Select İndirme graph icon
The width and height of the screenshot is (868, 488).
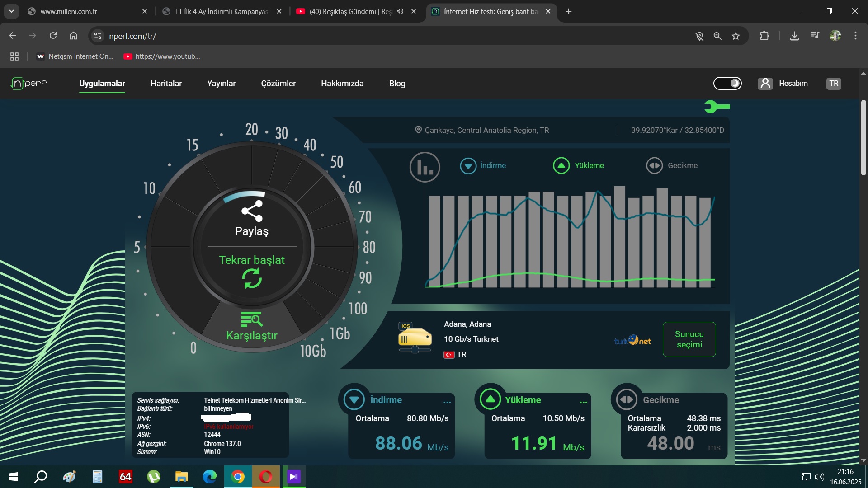(x=468, y=166)
